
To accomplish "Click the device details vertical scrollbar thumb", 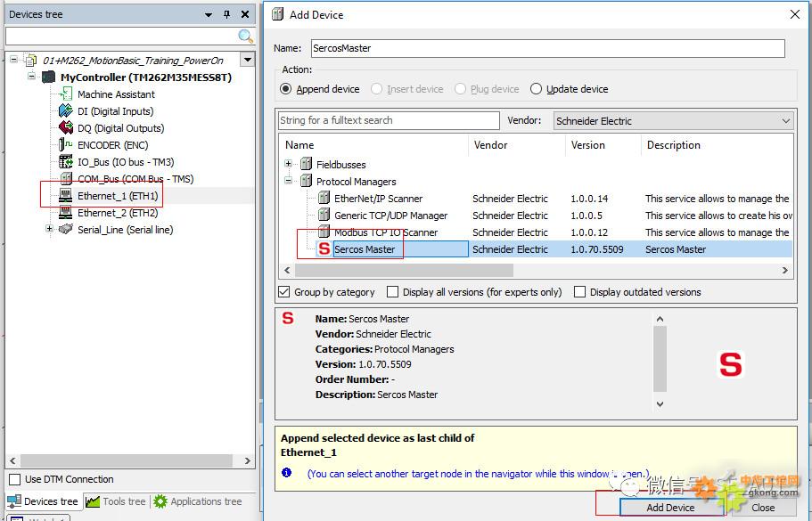I will tap(660, 359).
